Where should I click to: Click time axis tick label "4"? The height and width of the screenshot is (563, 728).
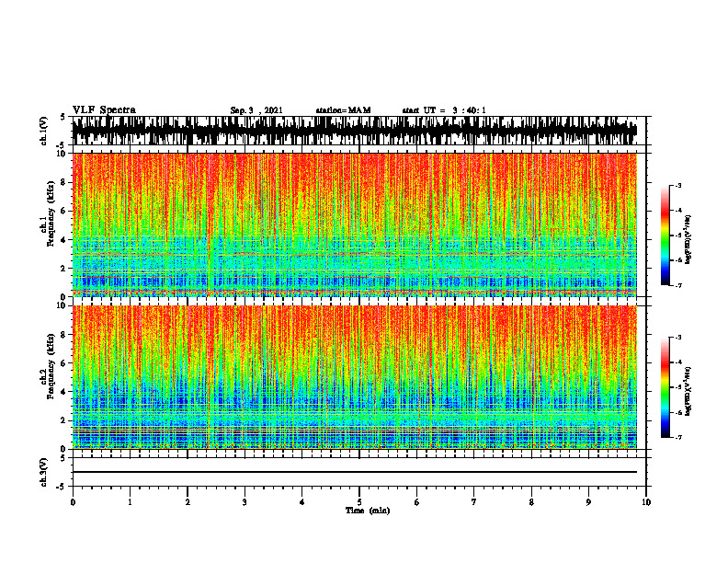pos(302,502)
